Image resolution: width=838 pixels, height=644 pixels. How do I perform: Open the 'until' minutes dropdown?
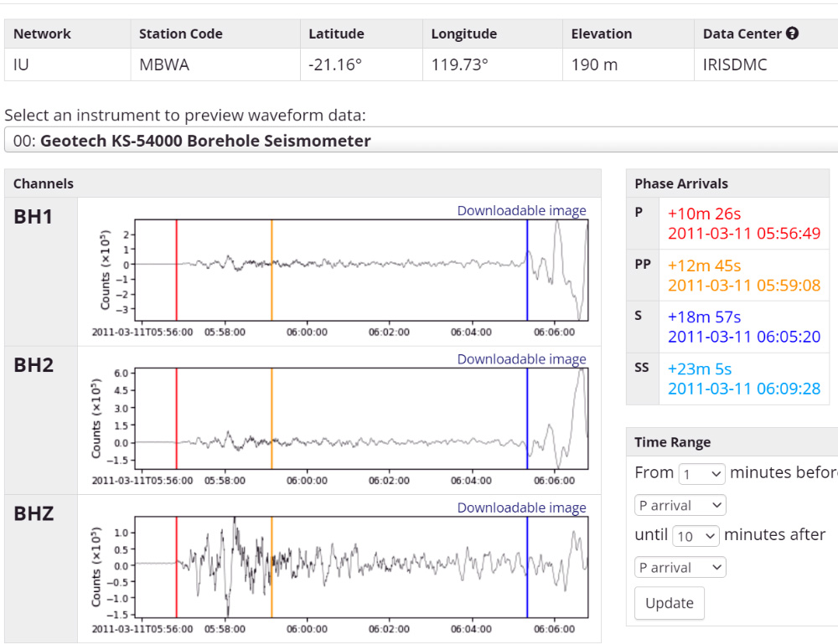(x=696, y=535)
